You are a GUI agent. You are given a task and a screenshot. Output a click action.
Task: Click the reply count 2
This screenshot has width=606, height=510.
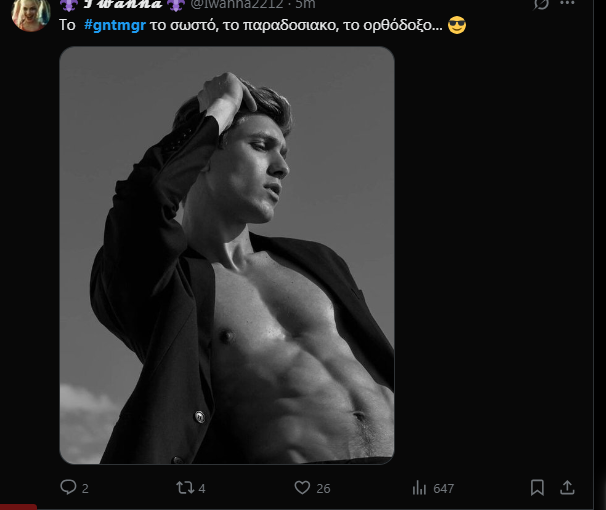pyautogui.click(x=85, y=488)
